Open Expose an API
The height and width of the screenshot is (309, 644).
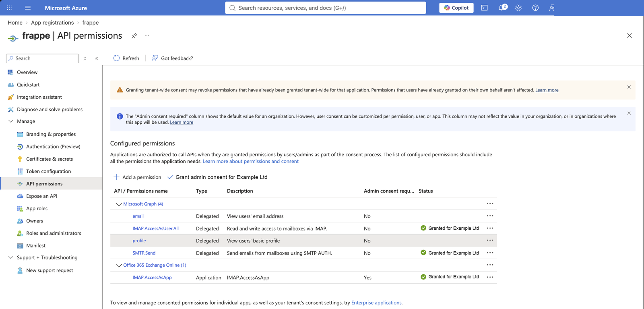(x=41, y=196)
